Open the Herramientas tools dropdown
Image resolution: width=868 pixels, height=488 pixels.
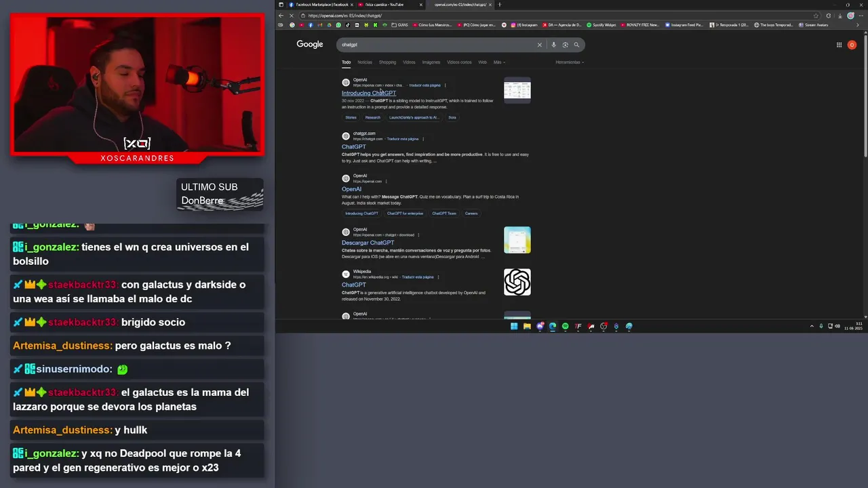coord(570,62)
